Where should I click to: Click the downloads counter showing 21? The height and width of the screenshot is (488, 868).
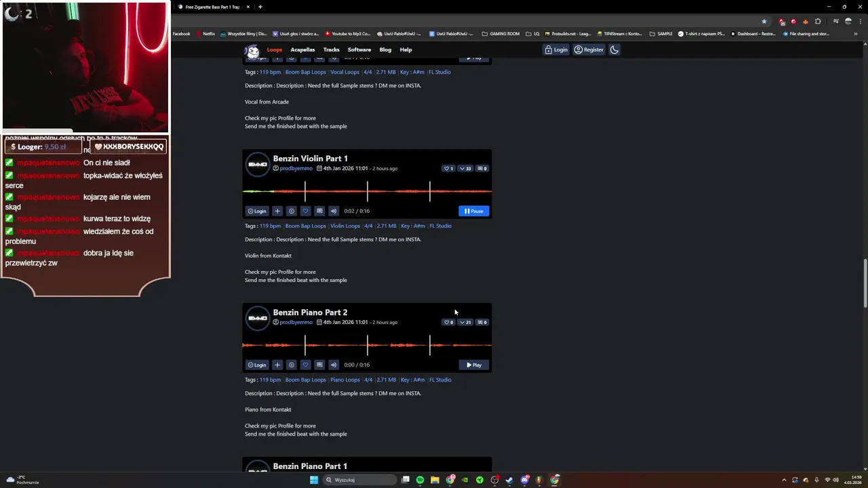[465, 322]
